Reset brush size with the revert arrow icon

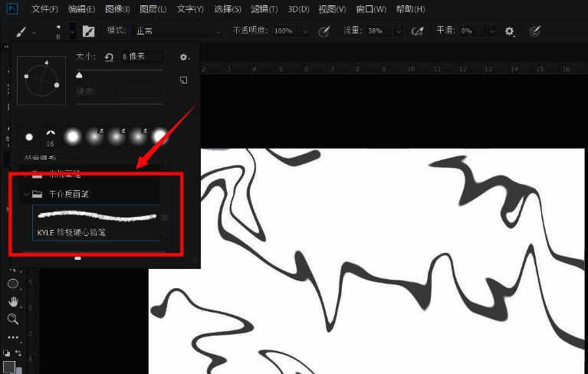click(109, 57)
